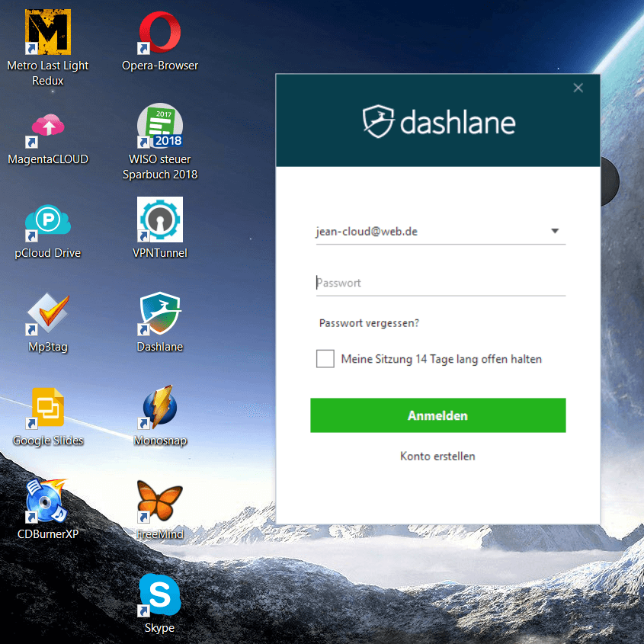
Task: Close the Dashlane login window
Action: (578, 88)
